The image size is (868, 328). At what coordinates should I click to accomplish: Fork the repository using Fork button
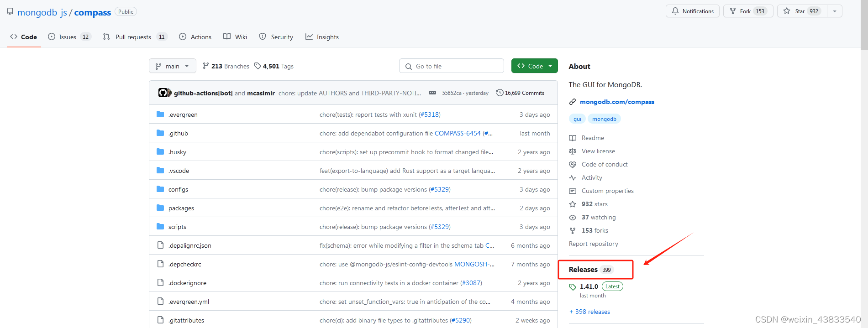pyautogui.click(x=748, y=11)
